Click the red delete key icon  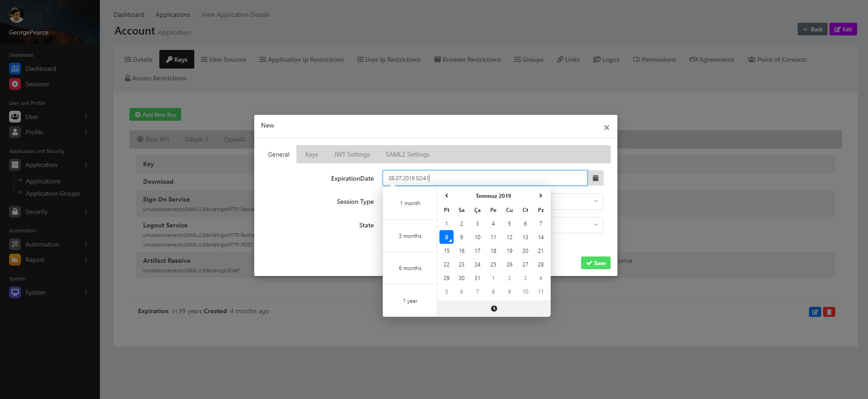pyautogui.click(x=829, y=312)
